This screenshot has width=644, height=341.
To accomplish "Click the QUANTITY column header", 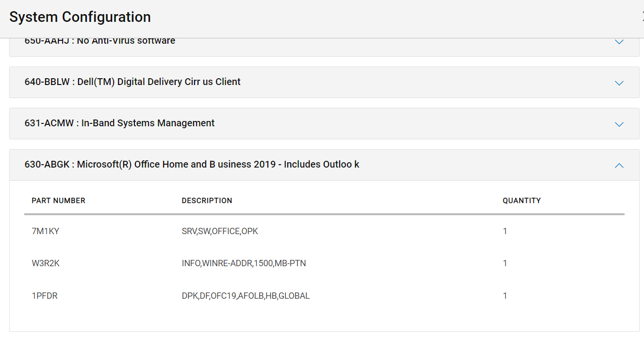I will [x=522, y=201].
